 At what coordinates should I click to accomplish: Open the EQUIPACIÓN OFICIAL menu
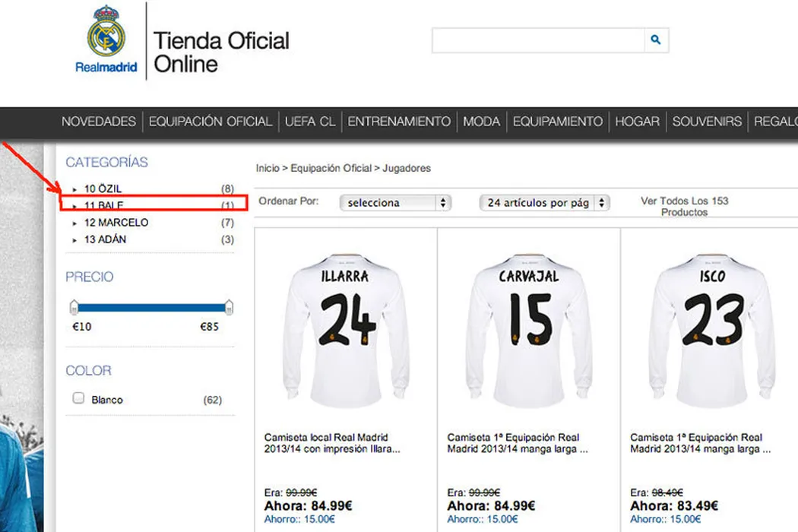(211, 122)
